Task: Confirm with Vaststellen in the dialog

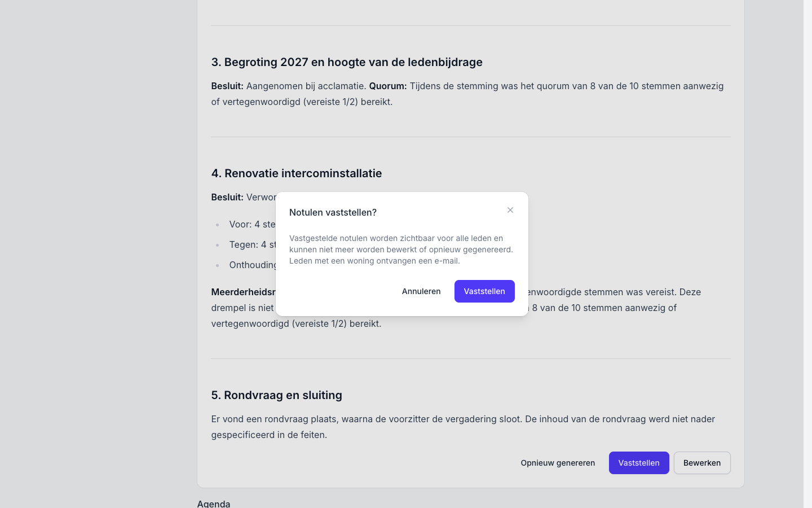Action: [x=484, y=291]
